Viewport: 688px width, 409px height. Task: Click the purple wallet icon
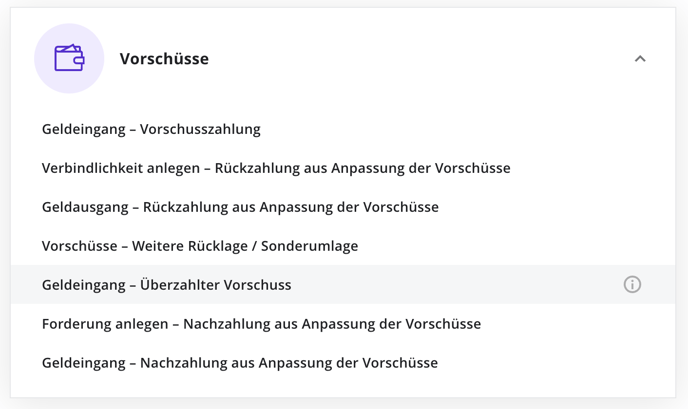[69, 58]
